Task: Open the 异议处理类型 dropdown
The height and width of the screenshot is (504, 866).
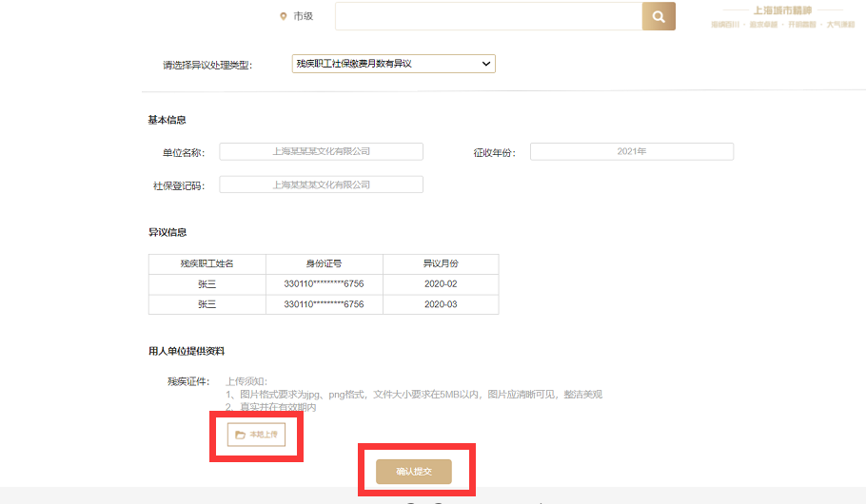Action: pos(393,64)
